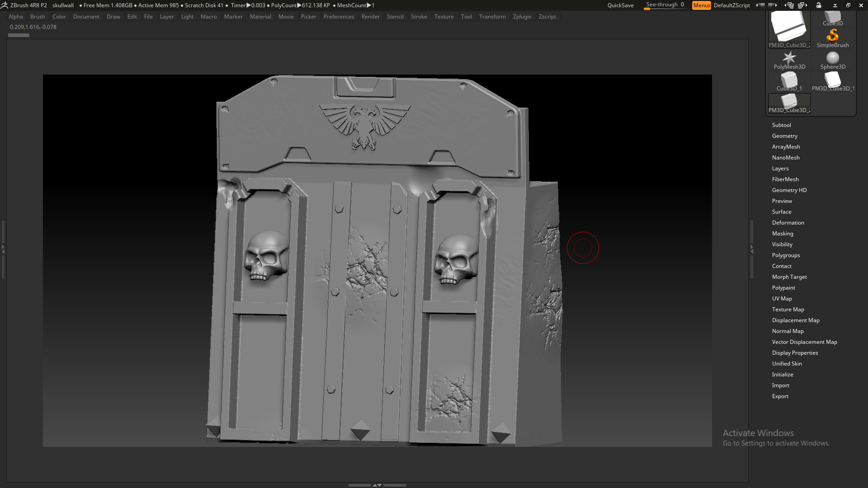Open the Transform menu

point(492,17)
